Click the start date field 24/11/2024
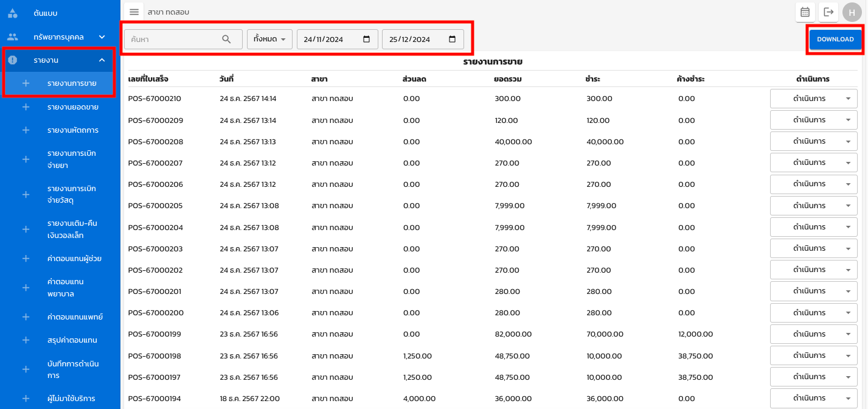Screen dimensions: 868x409 pyautogui.click(x=338, y=40)
